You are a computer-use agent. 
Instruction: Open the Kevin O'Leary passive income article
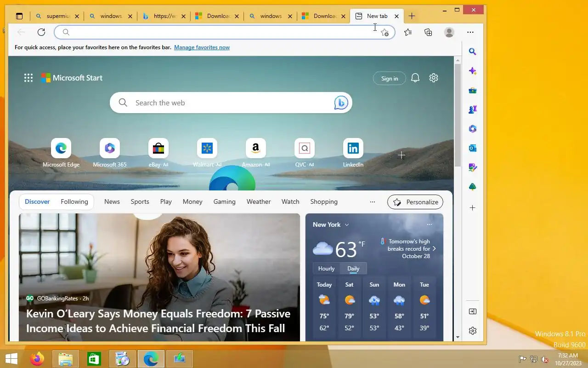(x=158, y=321)
